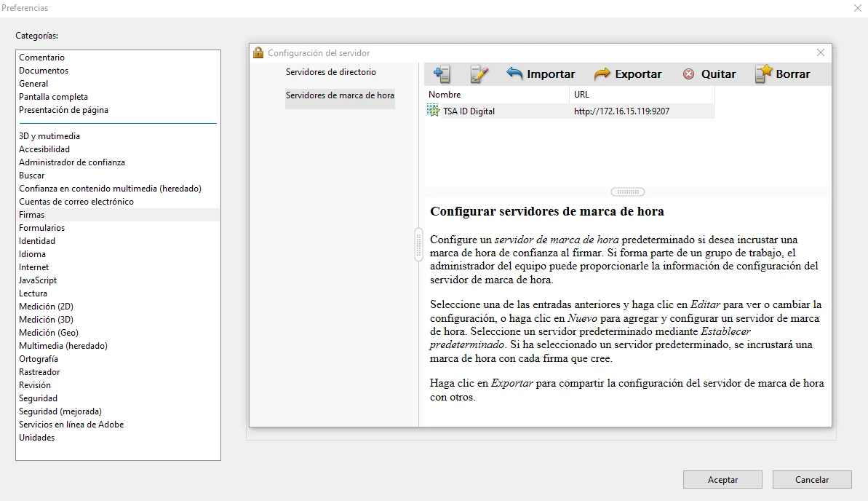The image size is (868, 501).
Task: Open Confianza en contenido multimedia (heredado)
Action: point(110,189)
